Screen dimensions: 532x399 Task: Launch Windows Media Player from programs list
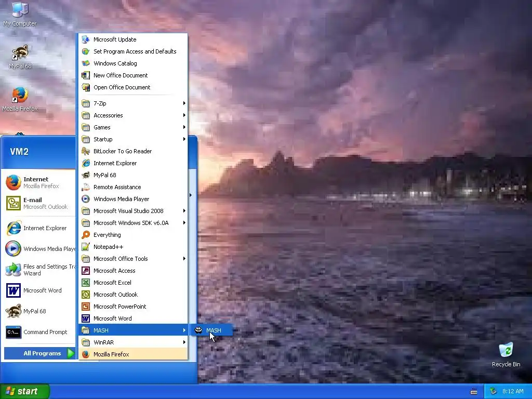tap(133, 199)
